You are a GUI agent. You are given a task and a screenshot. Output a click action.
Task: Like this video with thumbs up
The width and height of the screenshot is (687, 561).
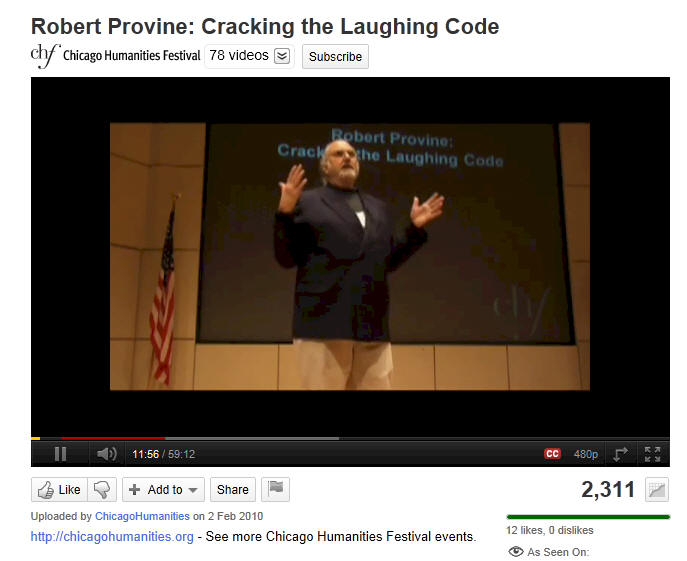60,490
